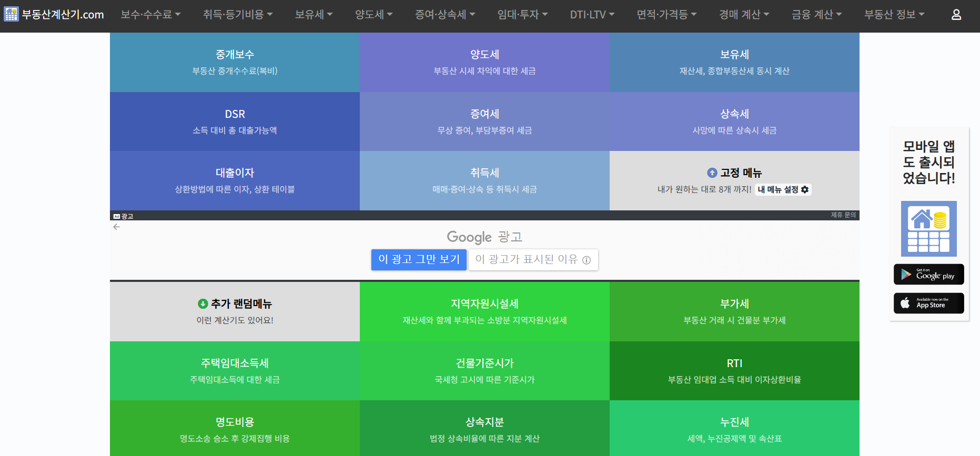Open the 경매 계산 dropdown menu

point(744,15)
